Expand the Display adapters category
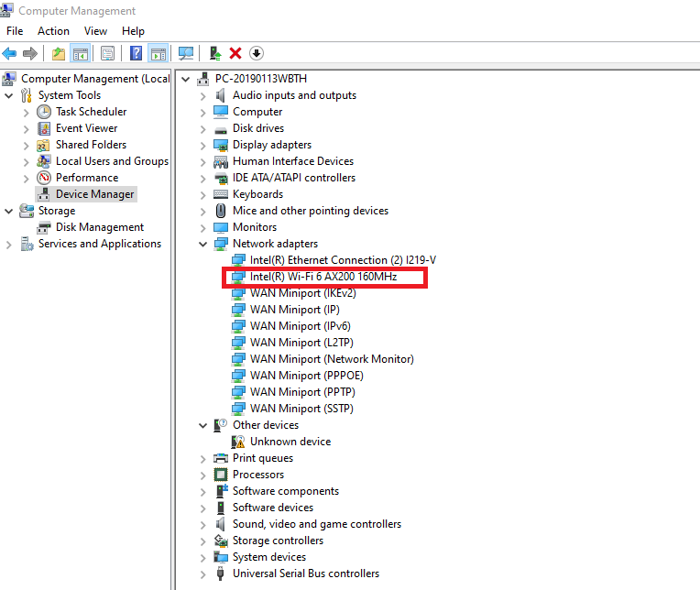700x590 pixels. 203,146
